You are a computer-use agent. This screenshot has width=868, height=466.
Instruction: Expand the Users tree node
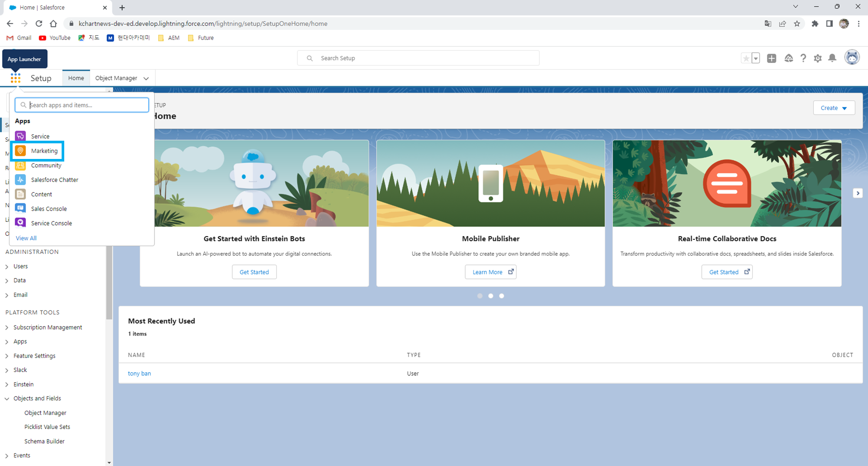click(x=7, y=267)
